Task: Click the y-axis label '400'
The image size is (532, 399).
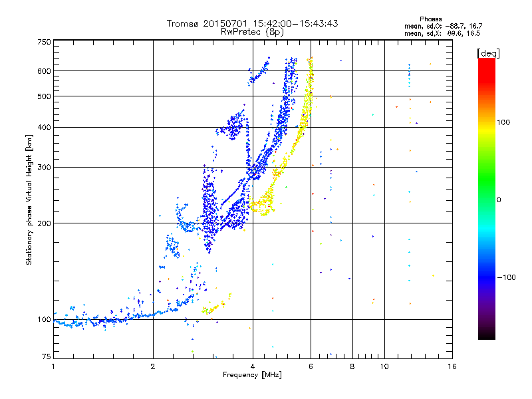Action: pos(44,127)
